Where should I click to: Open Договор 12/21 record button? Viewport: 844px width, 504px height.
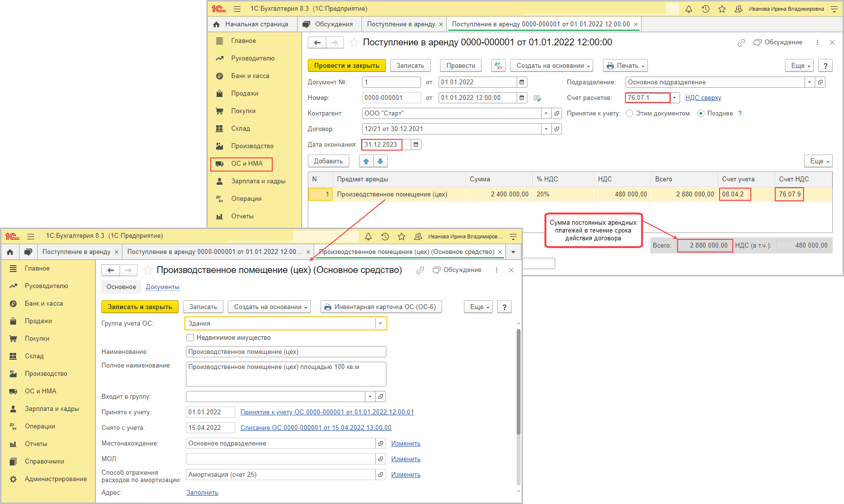pos(557,129)
